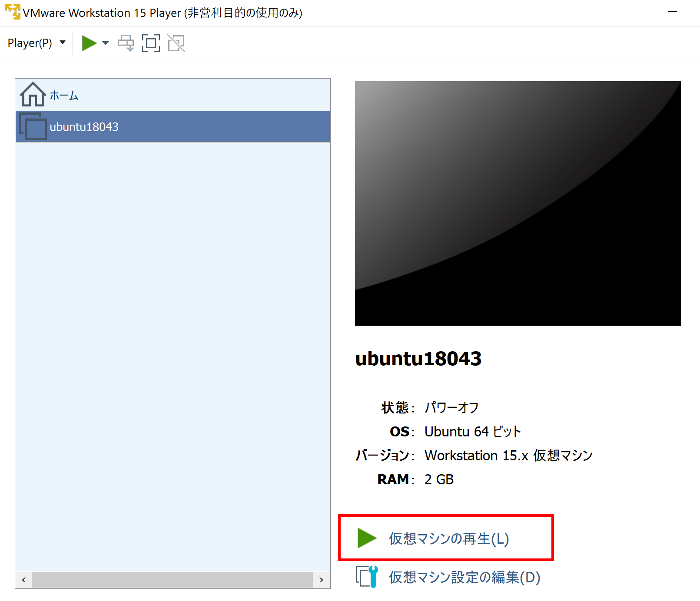The height and width of the screenshot is (601, 700).
Task: Select the ホーム home entry
Action: pyautogui.click(x=173, y=95)
